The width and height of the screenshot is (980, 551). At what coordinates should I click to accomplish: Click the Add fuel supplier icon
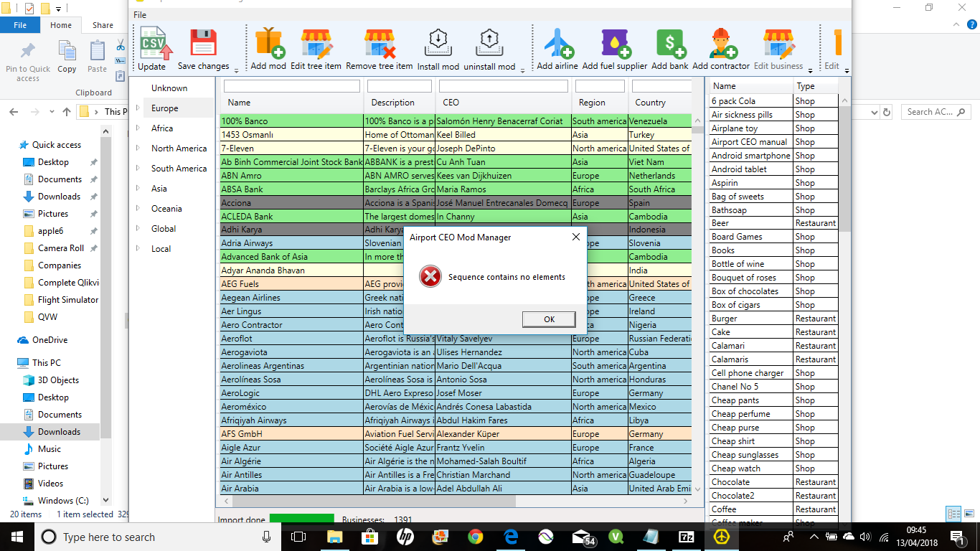(x=615, y=43)
